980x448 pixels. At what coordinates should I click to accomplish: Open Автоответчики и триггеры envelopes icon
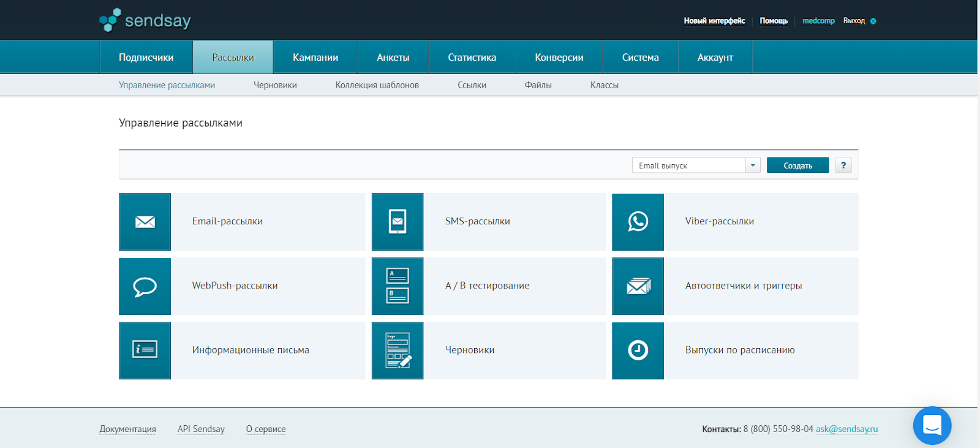[x=638, y=286]
